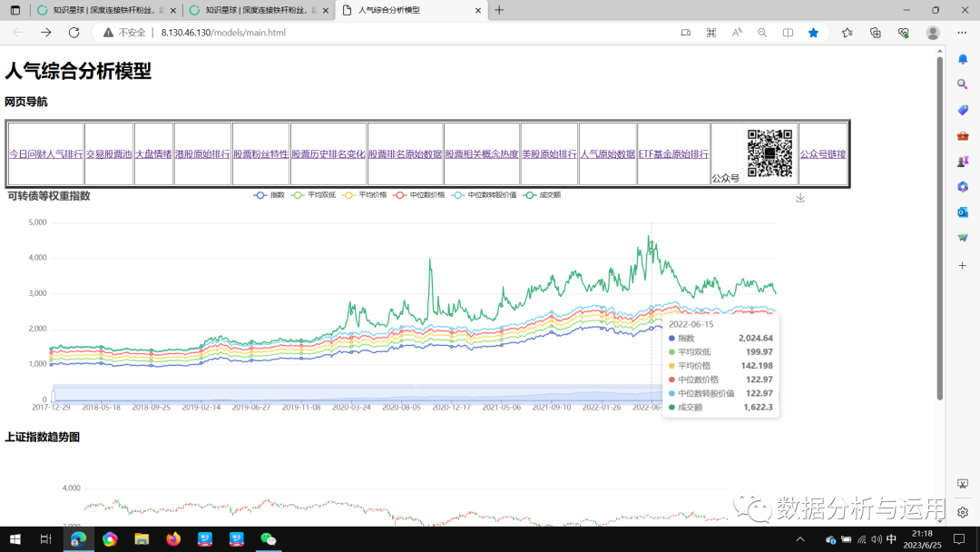Toggle the 指数 series in chart legend
This screenshot has height=552, width=980.
(269, 195)
